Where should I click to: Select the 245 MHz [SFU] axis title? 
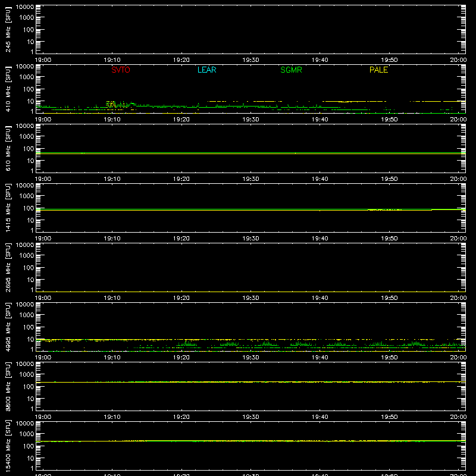coord(8,29)
